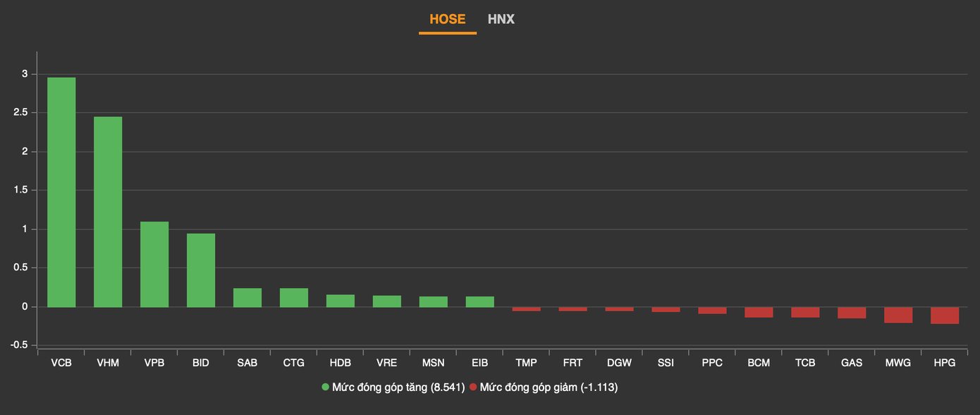
Task: Click the red BCM bar
Action: (x=759, y=312)
